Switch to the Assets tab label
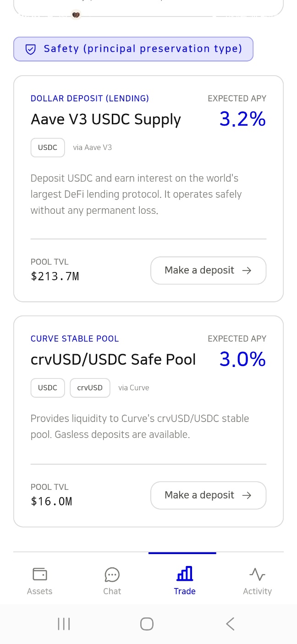The height and width of the screenshot is (644, 297). [39, 591]
